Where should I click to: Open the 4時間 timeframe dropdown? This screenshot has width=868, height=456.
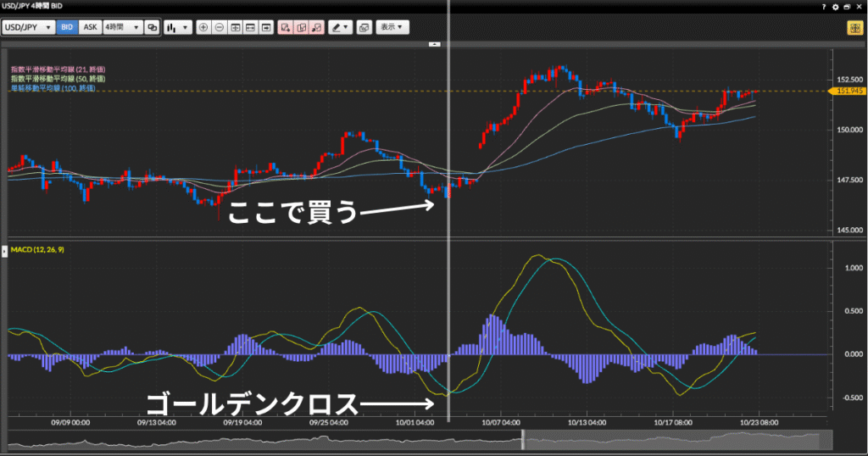pyautogui.click(x=121, y=27)
